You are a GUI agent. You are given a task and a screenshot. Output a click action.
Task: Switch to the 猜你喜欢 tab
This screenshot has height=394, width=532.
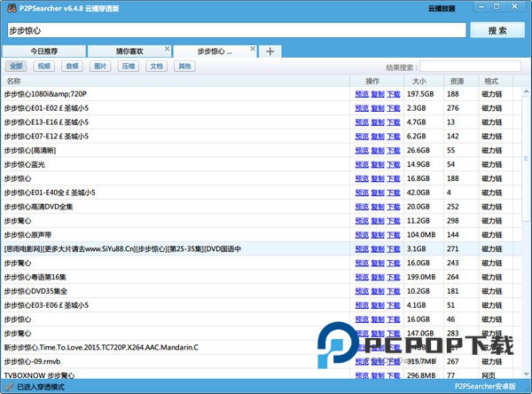(x=129, y=51)
